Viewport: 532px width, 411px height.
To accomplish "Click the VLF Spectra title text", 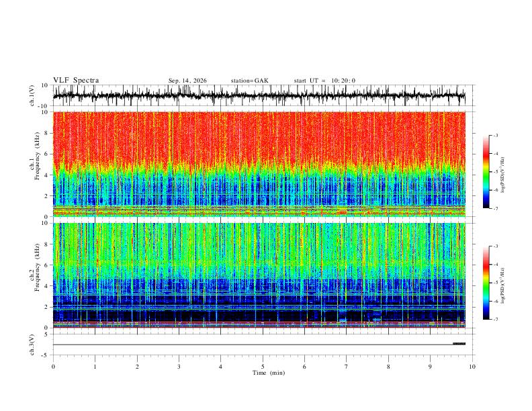I will click(x=76, y=80).
